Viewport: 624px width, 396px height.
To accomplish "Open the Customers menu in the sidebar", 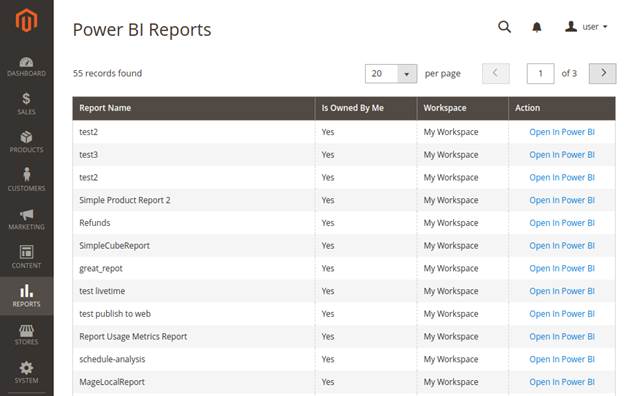I will point(26,180).
